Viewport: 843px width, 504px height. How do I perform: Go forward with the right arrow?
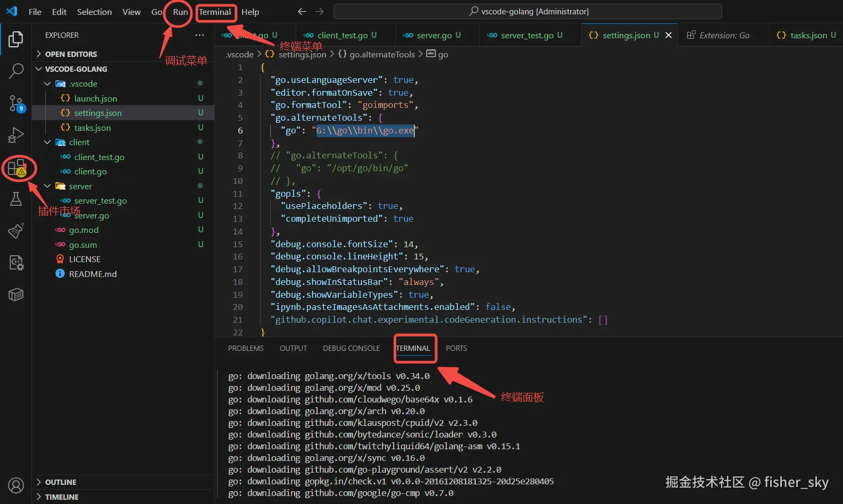319,11
